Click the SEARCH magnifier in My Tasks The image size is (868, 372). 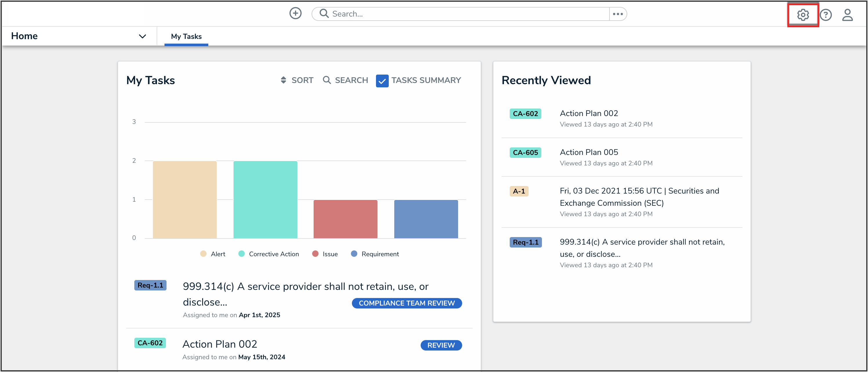click(326, 80)
